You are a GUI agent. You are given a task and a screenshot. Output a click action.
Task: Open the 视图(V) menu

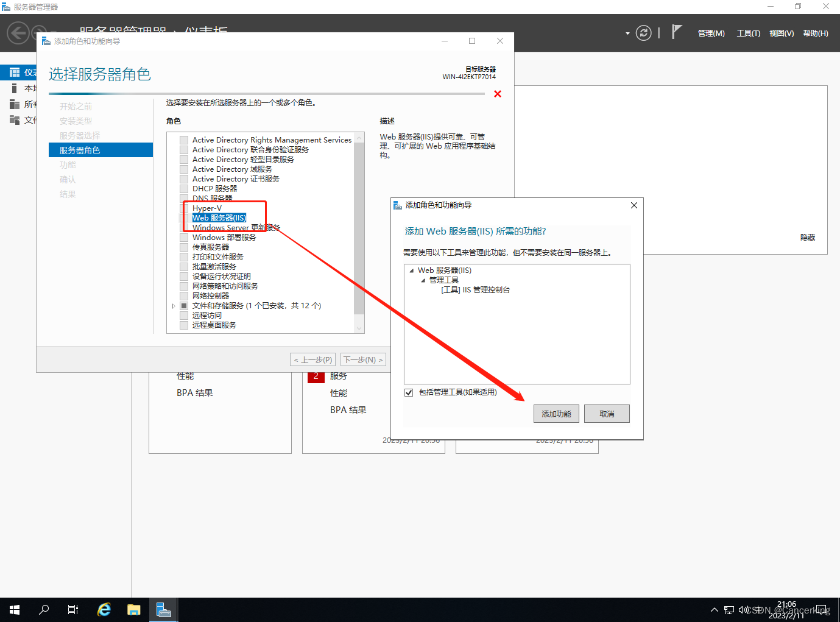(x=782, y=34)
